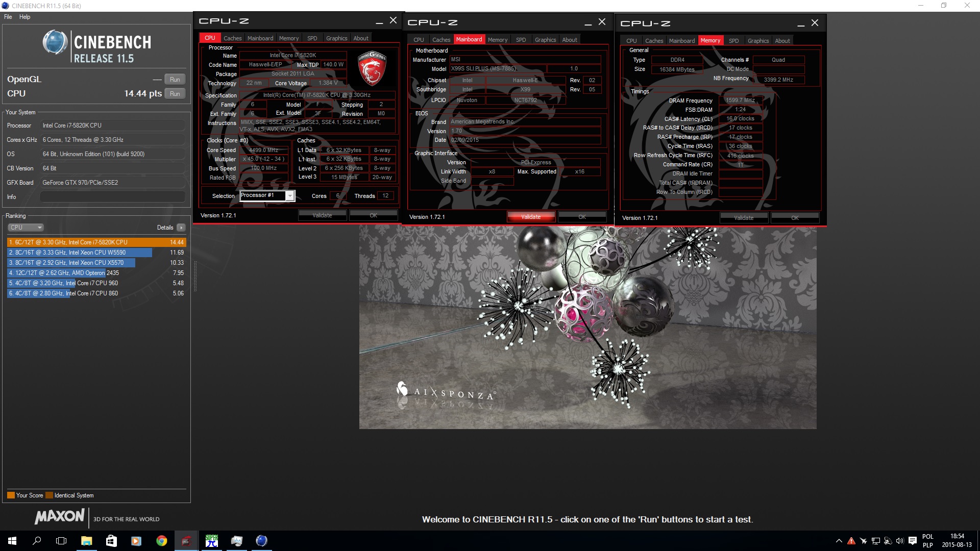Click POL PLP language indicator

pos(928,541)
